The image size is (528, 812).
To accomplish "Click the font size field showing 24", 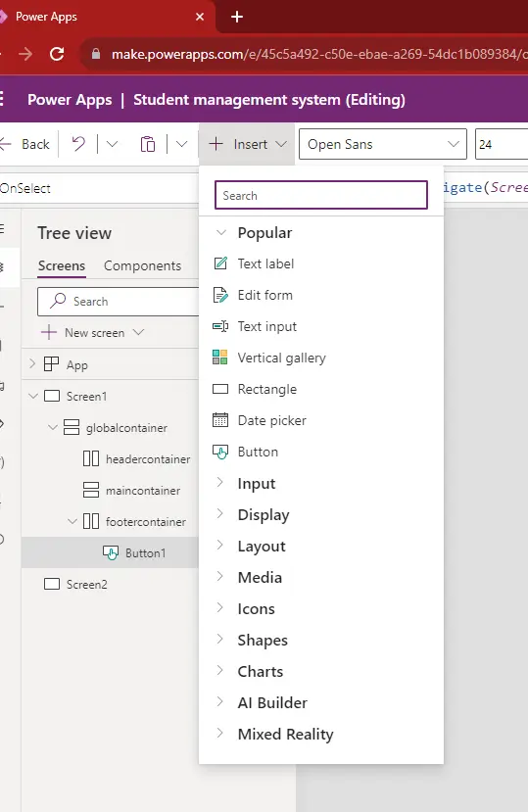I will pos(501,144).
